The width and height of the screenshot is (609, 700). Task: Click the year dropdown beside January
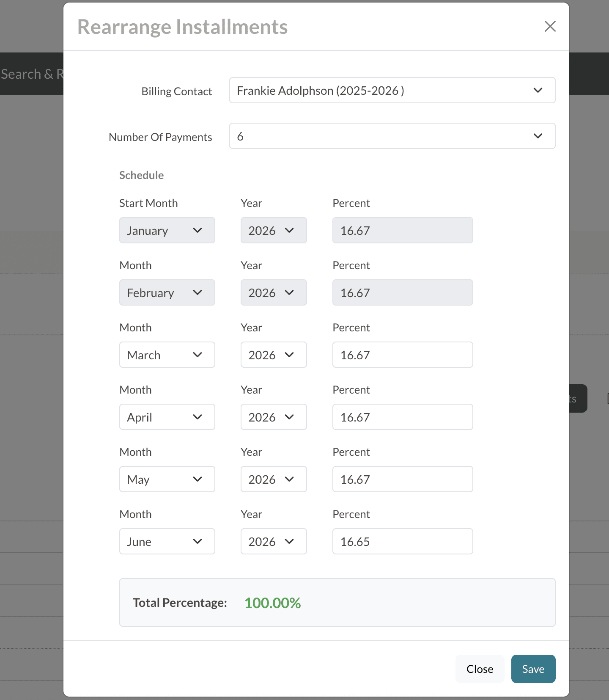click(x=273, y=230)
